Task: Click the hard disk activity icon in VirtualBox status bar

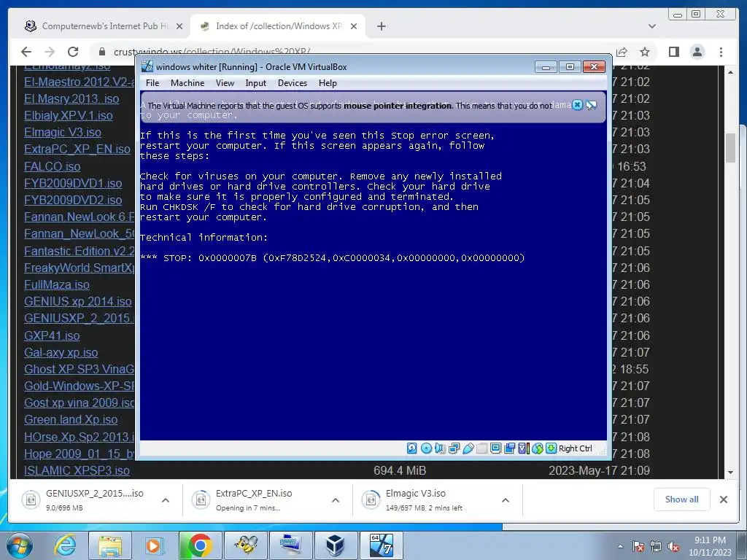Action: pos(412,448)
